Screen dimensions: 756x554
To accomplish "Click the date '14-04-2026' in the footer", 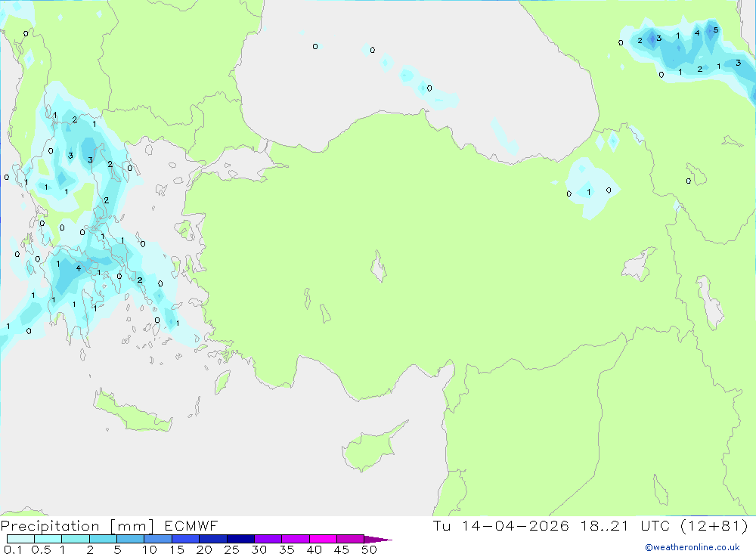I will 516,525.
